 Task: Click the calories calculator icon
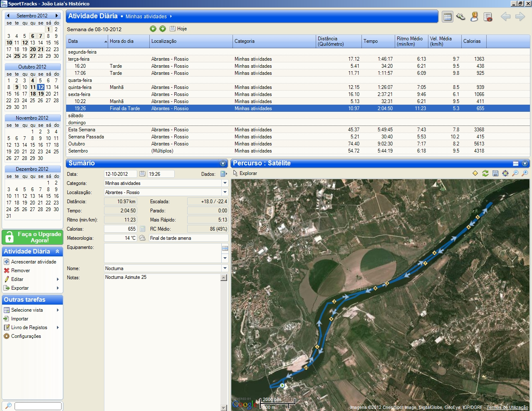coord(142,229)
